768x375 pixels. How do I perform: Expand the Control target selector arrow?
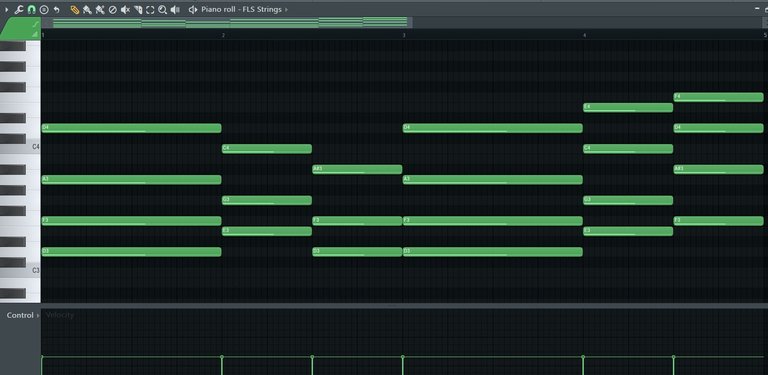[x=38, y=315]
